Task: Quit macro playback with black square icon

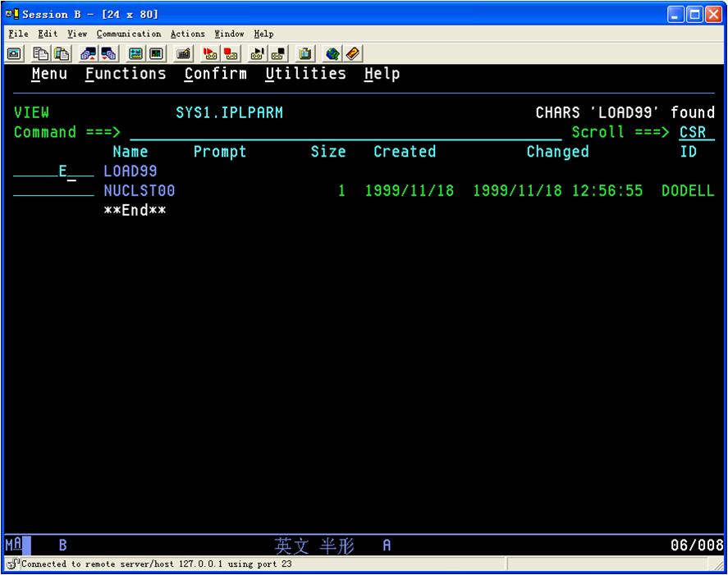Action: pyautogui.click(x=278, y=54)
